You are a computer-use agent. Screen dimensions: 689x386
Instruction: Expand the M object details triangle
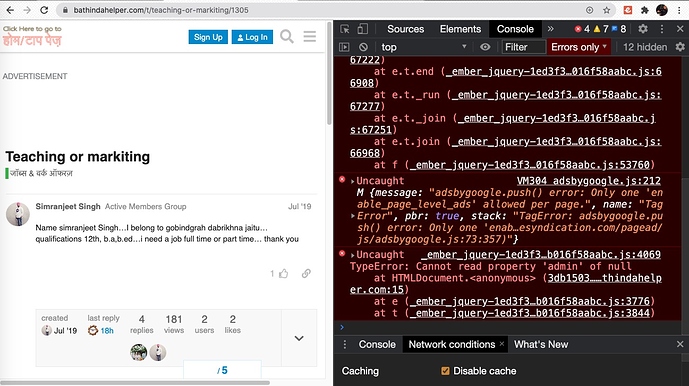[352, 216]
